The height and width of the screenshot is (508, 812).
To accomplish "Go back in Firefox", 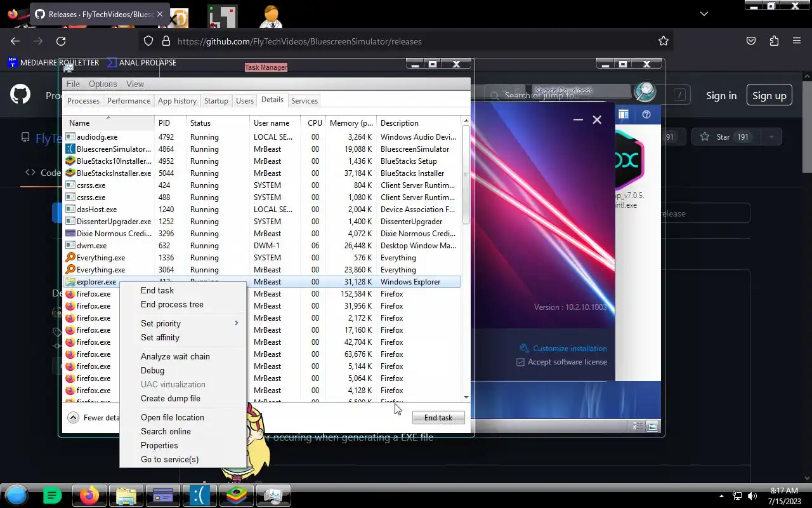I will click(15, 41).
